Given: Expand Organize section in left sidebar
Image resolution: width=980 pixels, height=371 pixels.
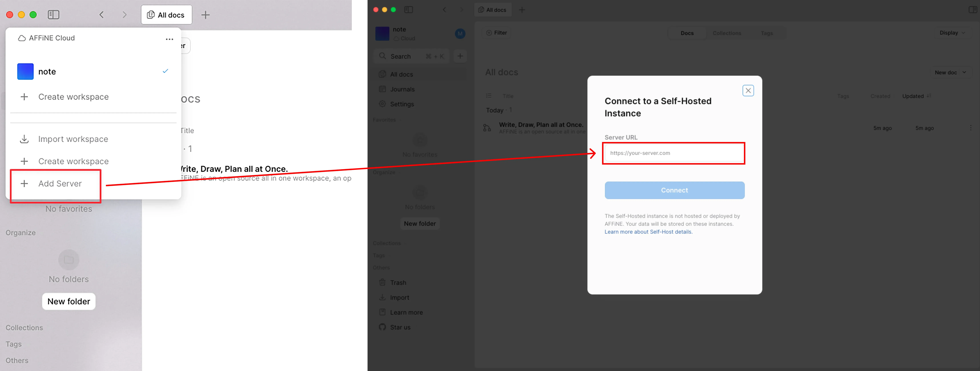Looking at the screenshot, I should [21, 233].
